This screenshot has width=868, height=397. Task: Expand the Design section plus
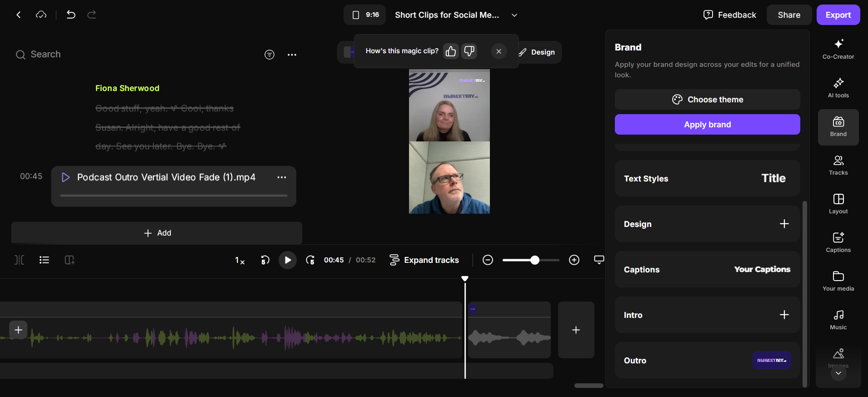pos(784,224)
